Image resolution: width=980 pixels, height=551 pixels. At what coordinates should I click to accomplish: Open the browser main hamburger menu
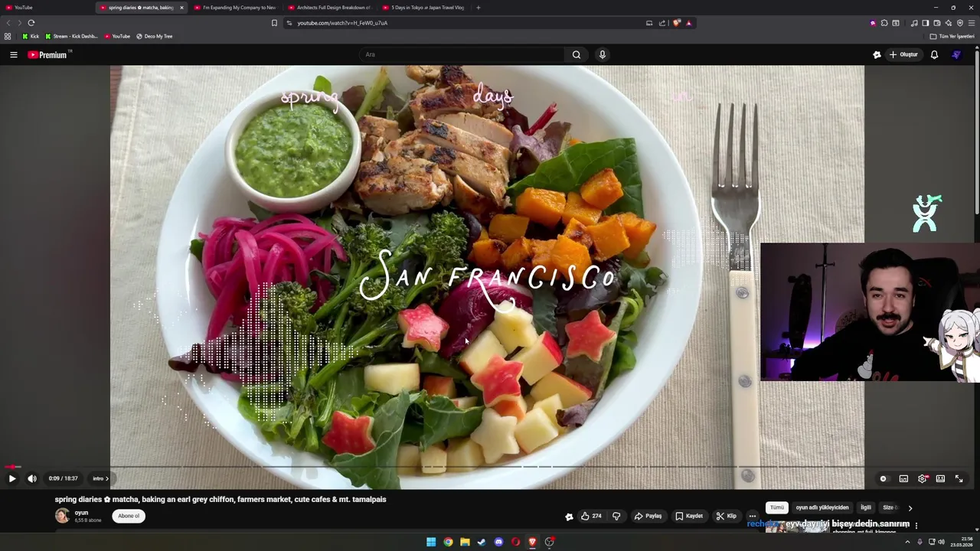972,23
